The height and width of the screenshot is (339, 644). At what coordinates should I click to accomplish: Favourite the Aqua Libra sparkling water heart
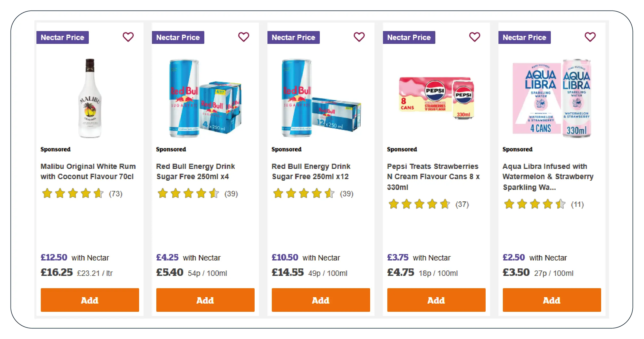(590, 37)
